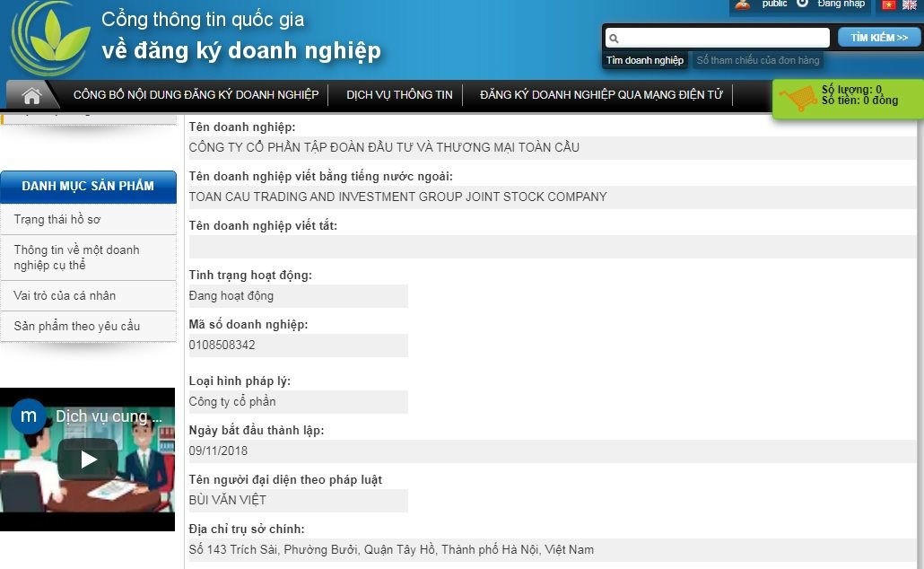
Task: Play the embedded YouTube video
Action: click(88, 460)
